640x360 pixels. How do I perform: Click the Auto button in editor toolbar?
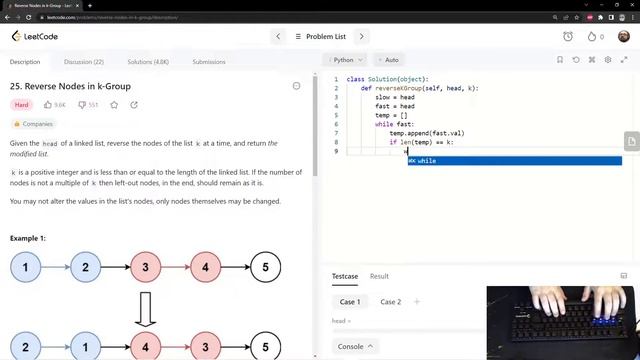tap(389, 60)
